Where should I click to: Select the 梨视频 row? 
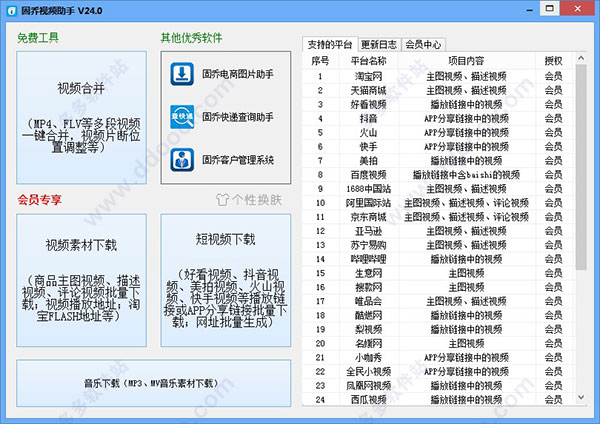point(439,329)
